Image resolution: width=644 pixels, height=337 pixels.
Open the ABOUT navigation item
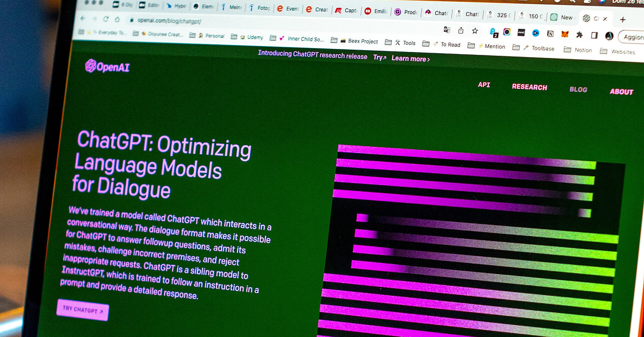(621, 91)
